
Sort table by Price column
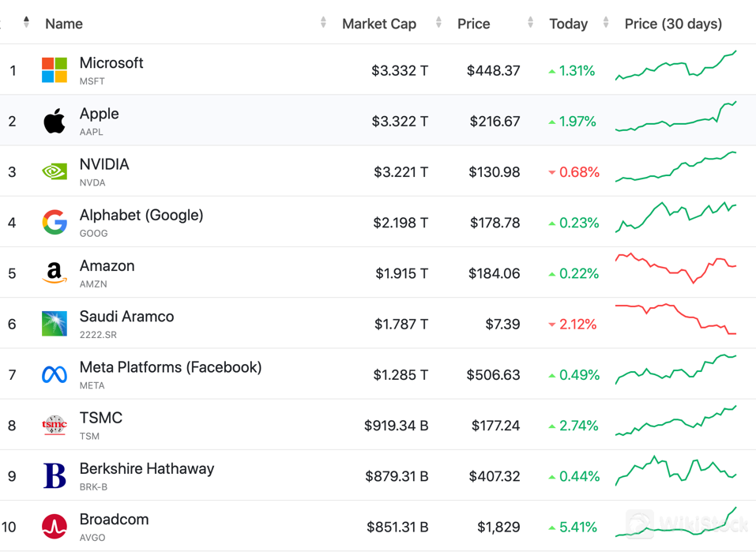click(x=473, y=24)
